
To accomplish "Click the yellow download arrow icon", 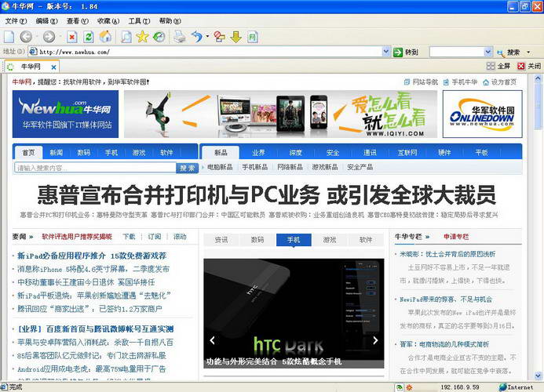I will pos(236,37).
